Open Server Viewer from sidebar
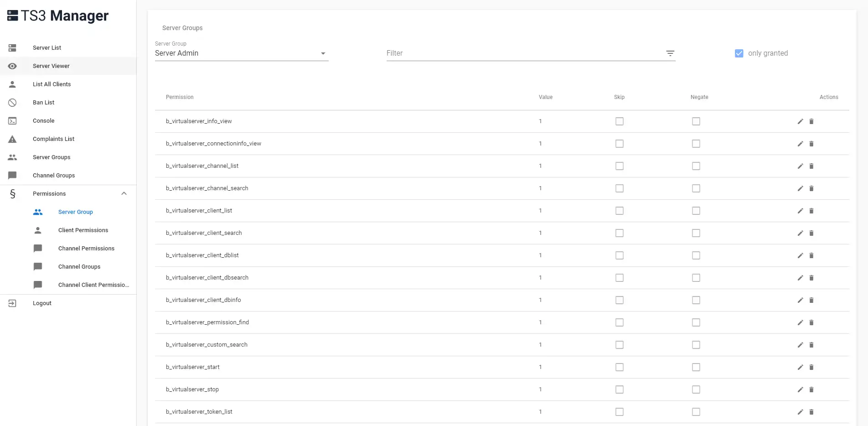This screenshot has height=426, width=868. coord(51,66)
